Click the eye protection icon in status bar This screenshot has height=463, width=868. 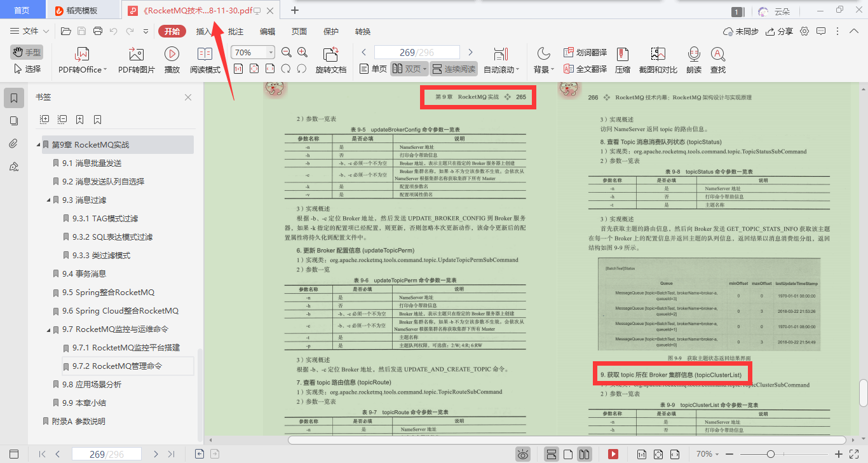(x=523, y=454)
